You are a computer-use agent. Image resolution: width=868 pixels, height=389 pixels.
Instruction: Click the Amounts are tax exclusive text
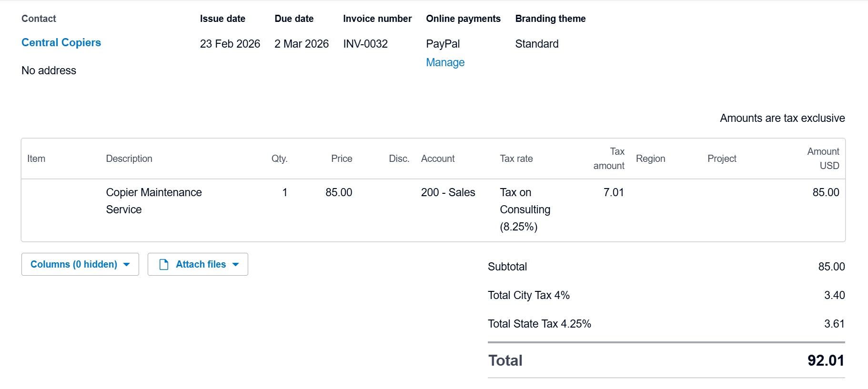pos(782,118)
